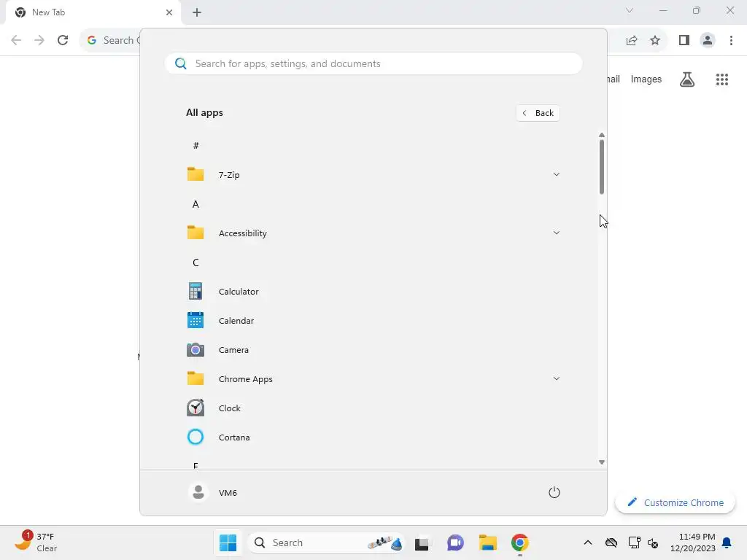
Task: Expand the 7-Zip folder chevron
Action: click(556, 175)
